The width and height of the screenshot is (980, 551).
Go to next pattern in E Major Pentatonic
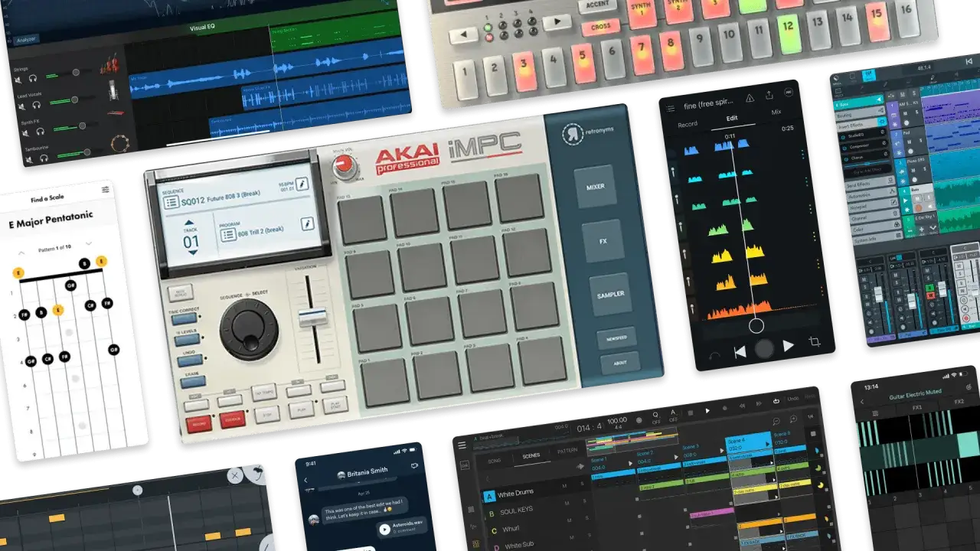click(x=89, y=243)
